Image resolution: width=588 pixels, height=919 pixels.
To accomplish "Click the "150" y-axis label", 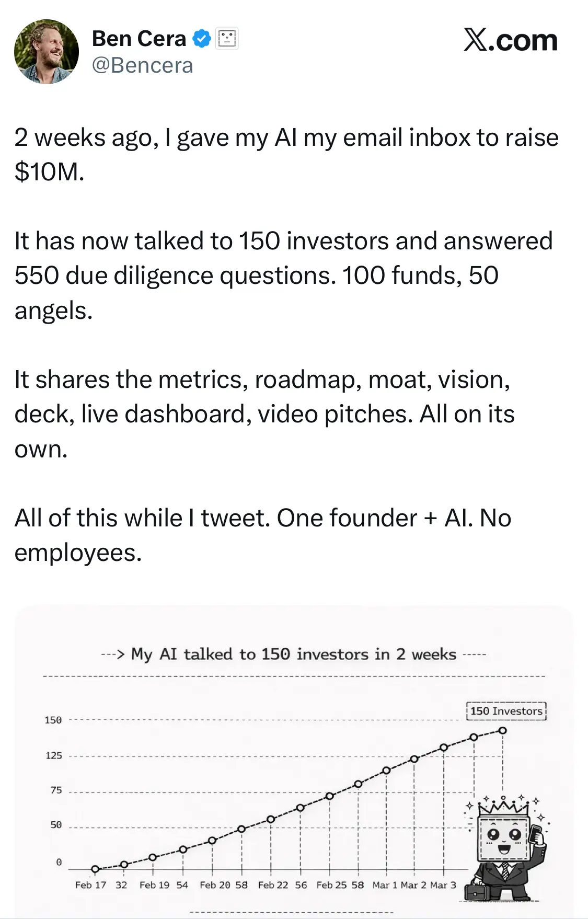I will [x=53, y=720].
